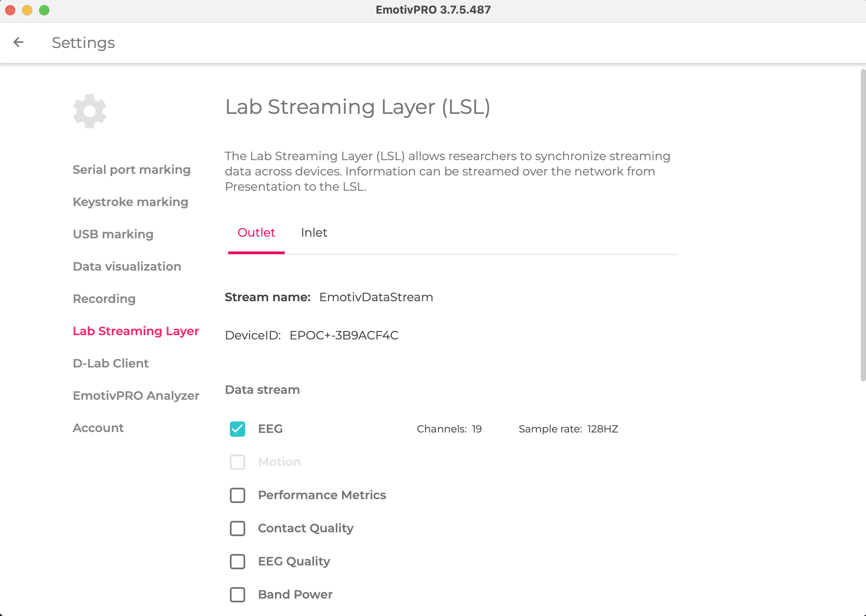Viewport: 866px width, 616px height.
Task: Enable the EEG Quality stream
Action: coord(238,562)
